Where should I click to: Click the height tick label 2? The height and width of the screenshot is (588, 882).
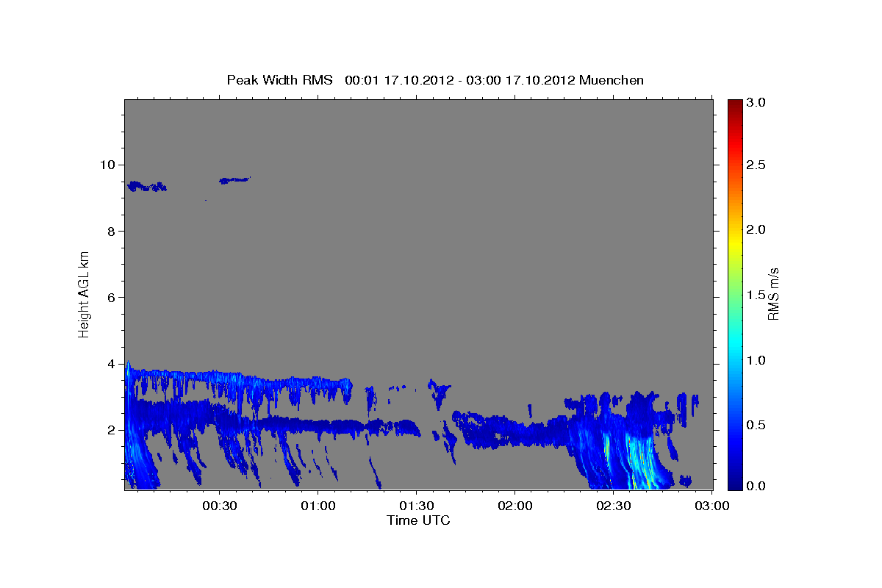point(112,430)
